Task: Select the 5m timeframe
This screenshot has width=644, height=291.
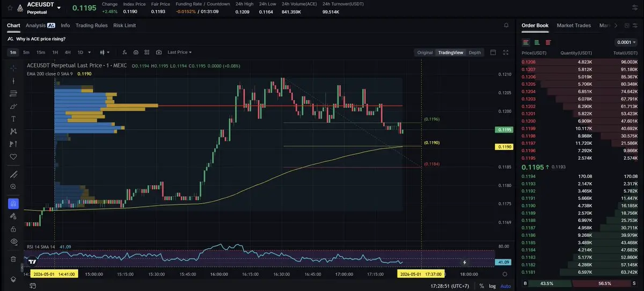Action: (27, 52)
